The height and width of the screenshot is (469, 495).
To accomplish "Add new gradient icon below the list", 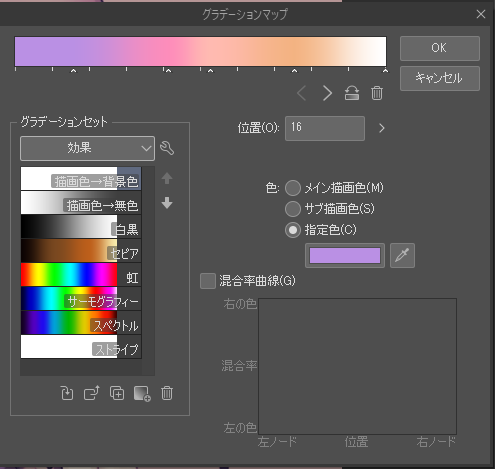I will [x=142, y=394].
